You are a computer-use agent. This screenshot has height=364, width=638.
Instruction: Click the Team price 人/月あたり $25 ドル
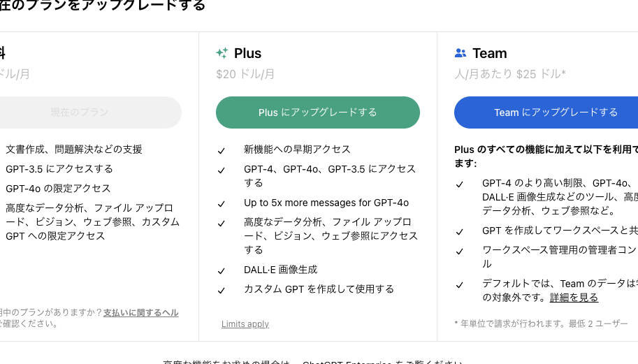coord(510,74)
